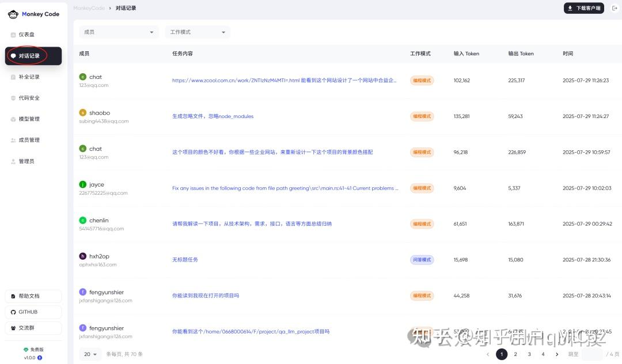Open the 仪表盘 dashboard from the sidebar
The width and height of the screenshot is (622, 364).
coord(32,35)
